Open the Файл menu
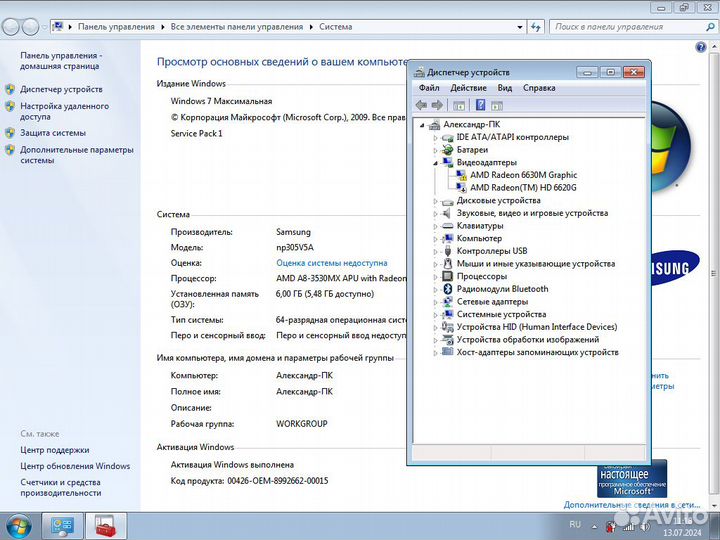Image resolution: width=720 pixels, height=540 pixels. coord(429,88)
